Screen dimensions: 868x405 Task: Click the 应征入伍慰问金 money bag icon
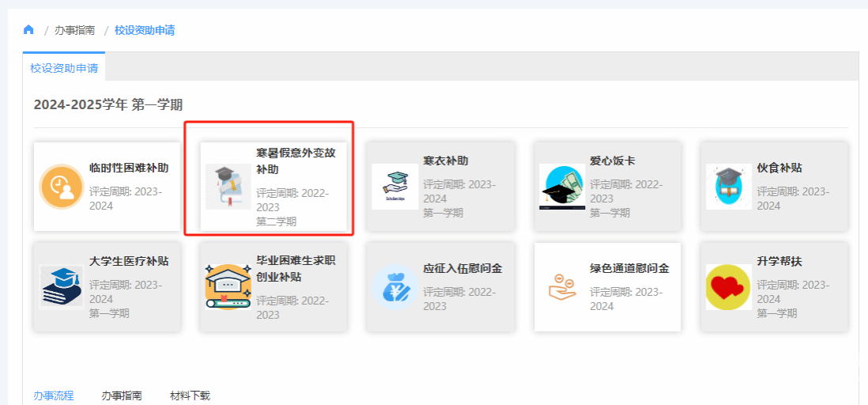tap(394, 286)
